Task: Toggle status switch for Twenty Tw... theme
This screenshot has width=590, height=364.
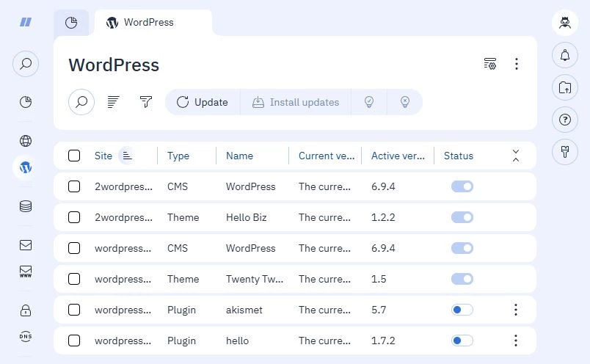Action: [x=462, y=279]
